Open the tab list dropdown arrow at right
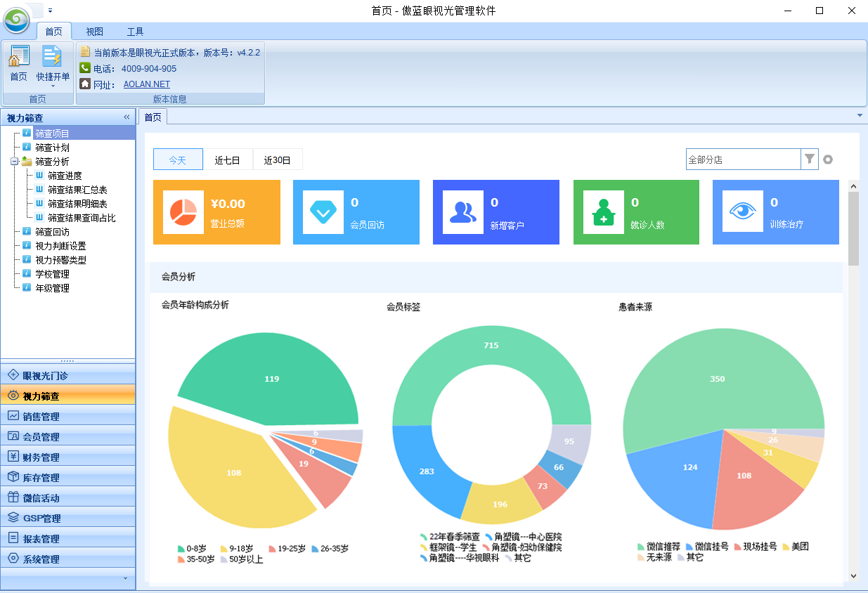 click(x=860, y=115)
